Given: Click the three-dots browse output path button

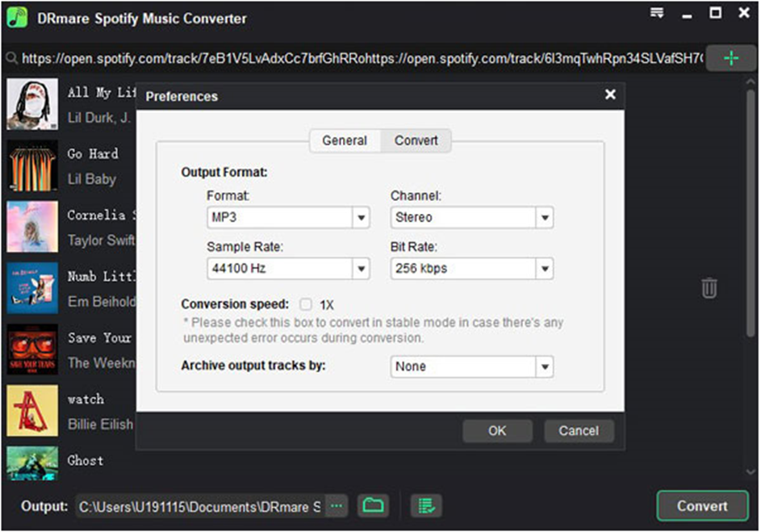Looking at the screenshot, I should click(x=337, y=506).
